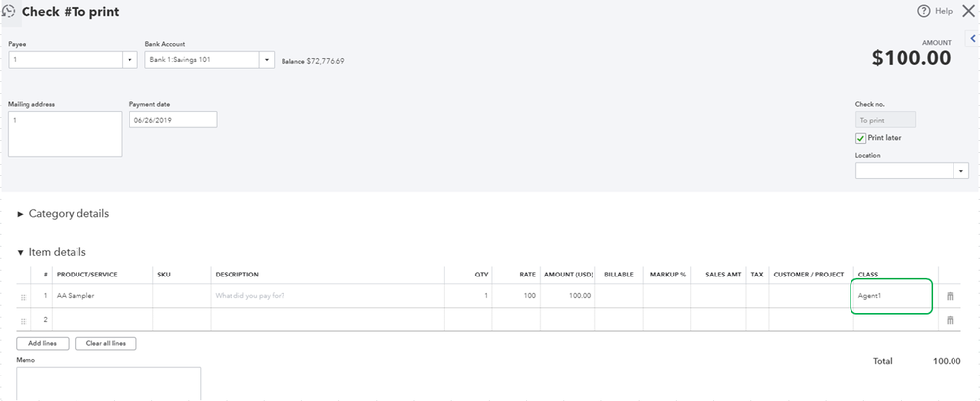
Task: Delete line 2 with its trash icon
Action: click(950, 320)
